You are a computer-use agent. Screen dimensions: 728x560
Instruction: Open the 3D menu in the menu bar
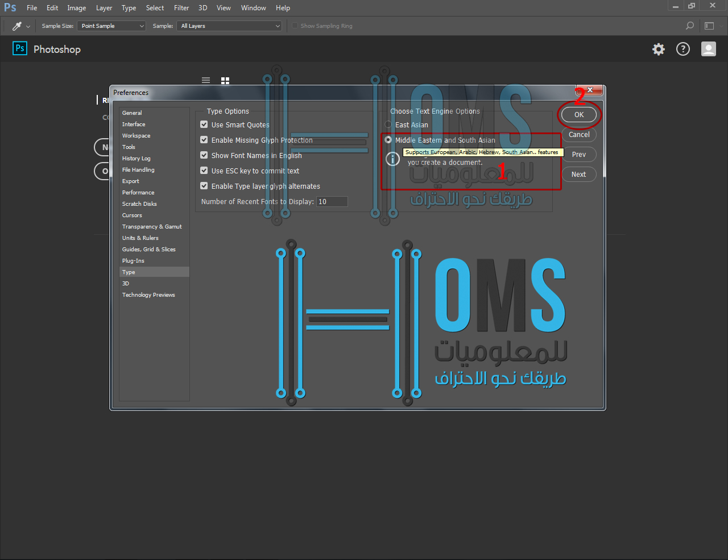202,8
